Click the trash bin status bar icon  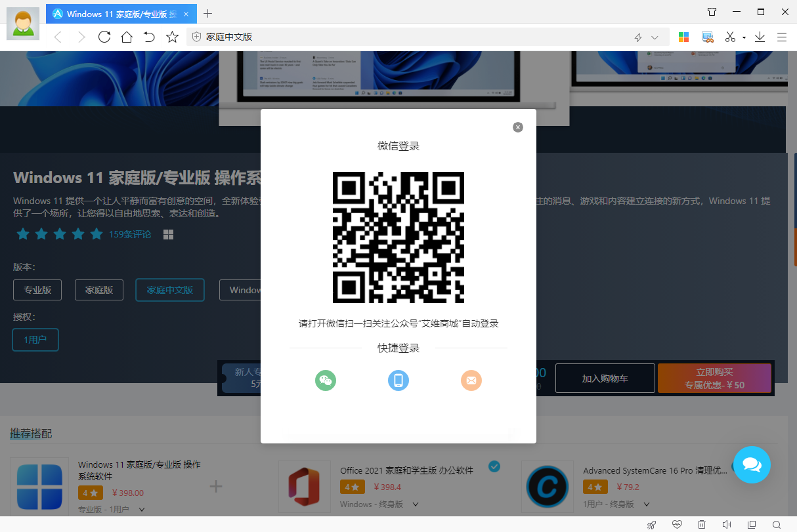[x=702, y=524]
